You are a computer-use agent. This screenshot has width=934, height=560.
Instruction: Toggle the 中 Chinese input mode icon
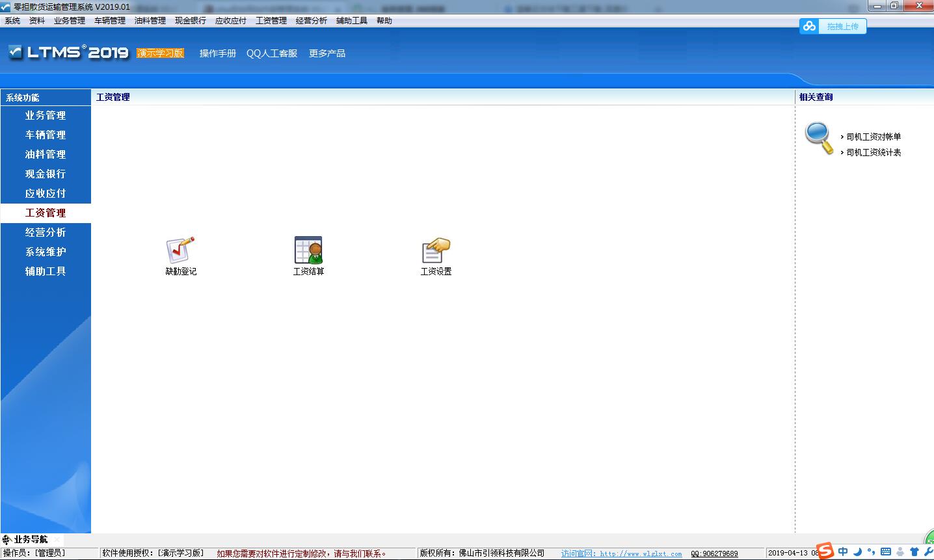[843, 552]
